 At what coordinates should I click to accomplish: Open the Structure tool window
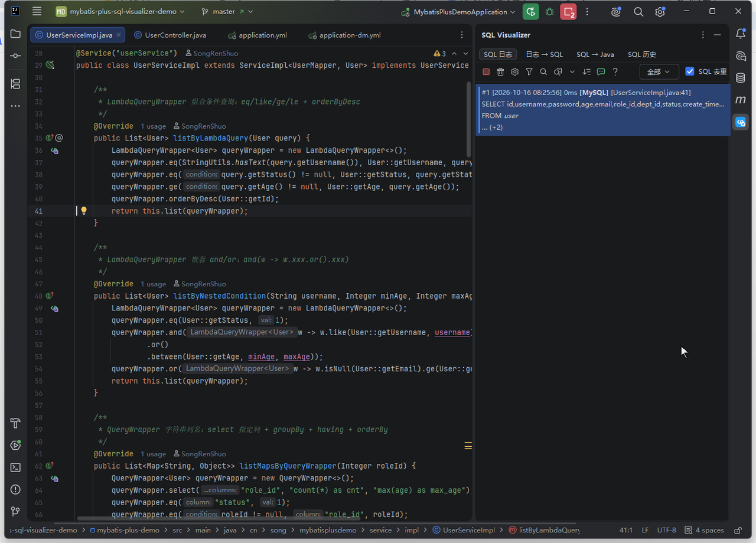tap(15, 84)
